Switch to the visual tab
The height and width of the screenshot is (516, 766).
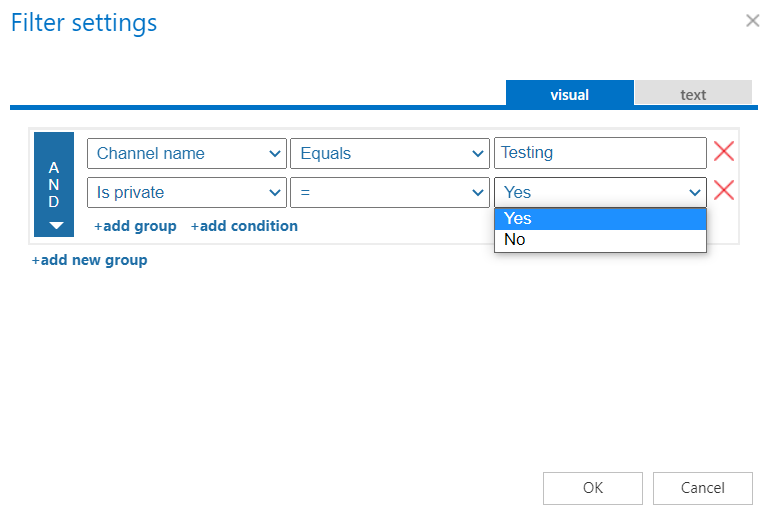(569, 94)
